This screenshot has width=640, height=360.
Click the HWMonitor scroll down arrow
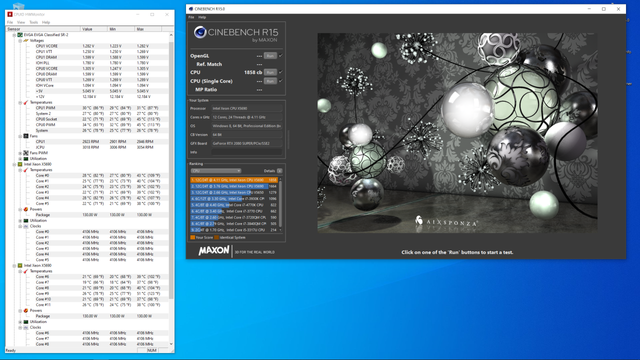[171, 344]
